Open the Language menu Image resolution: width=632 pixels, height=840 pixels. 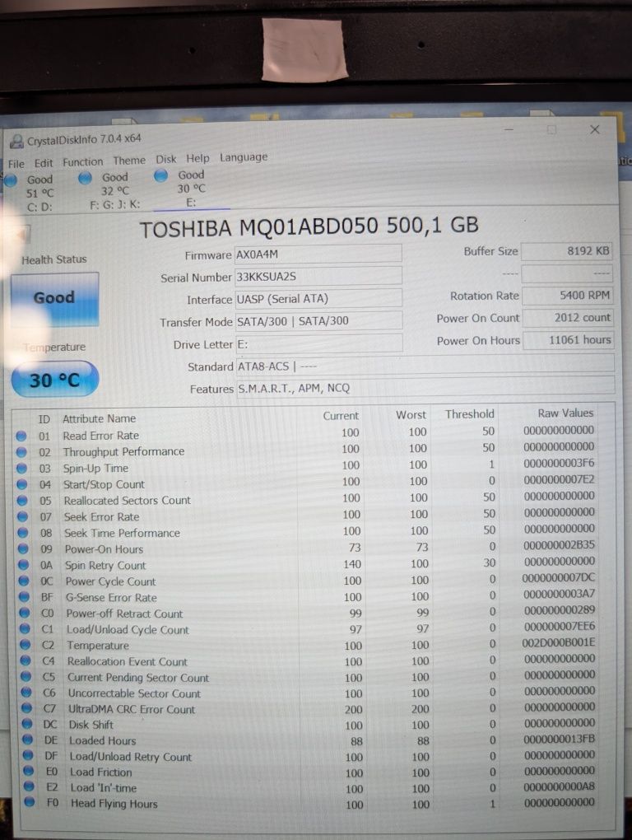pos(244,157)
